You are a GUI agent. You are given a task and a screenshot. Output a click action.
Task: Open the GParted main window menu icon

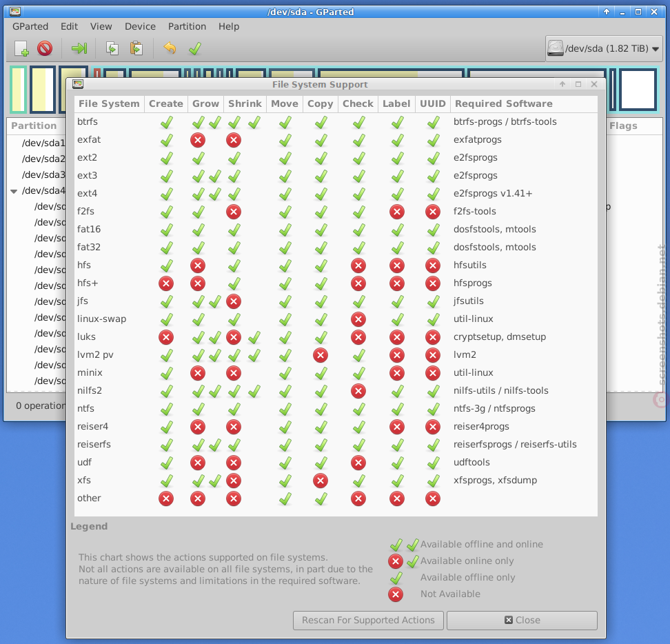coord(15,12)
